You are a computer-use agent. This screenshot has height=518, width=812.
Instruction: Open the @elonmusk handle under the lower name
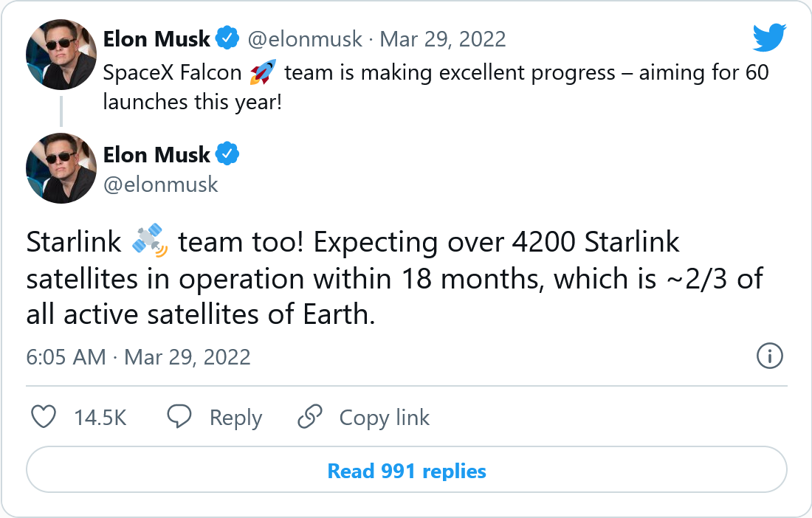[x=161, y=184]
